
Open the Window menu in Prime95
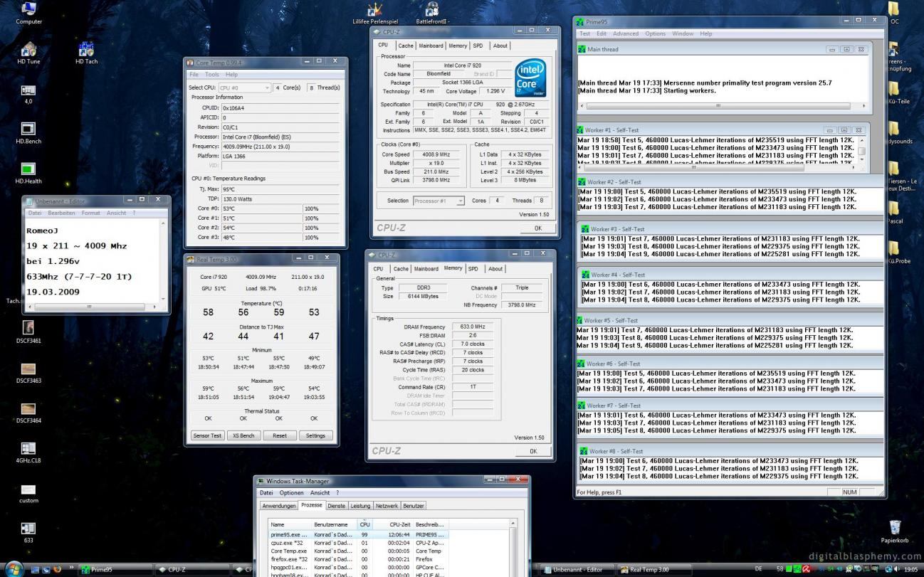[x=683, y=33]
